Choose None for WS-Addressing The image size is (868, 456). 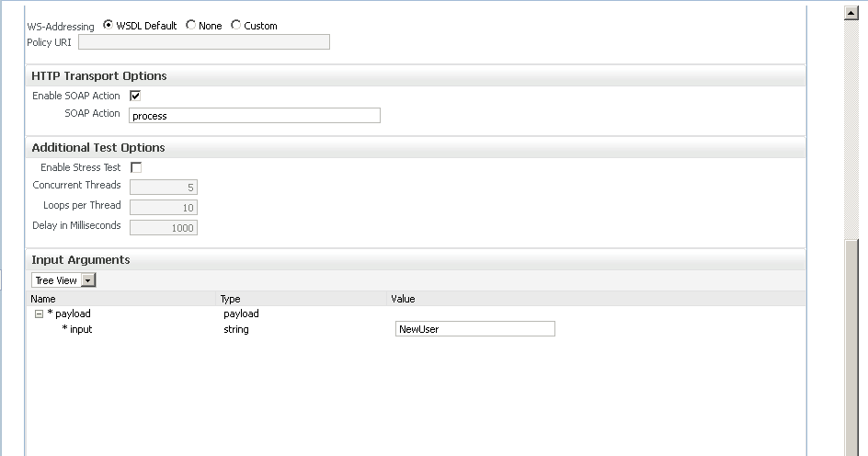pos(191,25)
